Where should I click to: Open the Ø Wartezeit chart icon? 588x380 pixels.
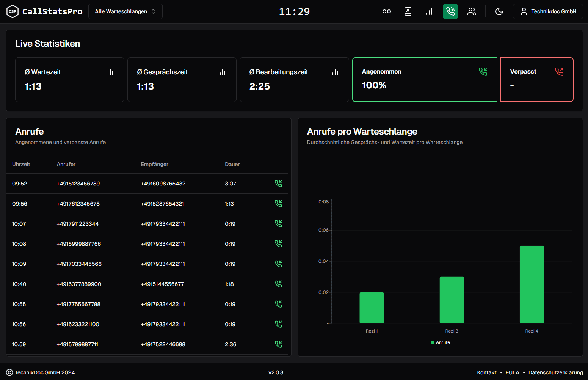click(110, 72)
